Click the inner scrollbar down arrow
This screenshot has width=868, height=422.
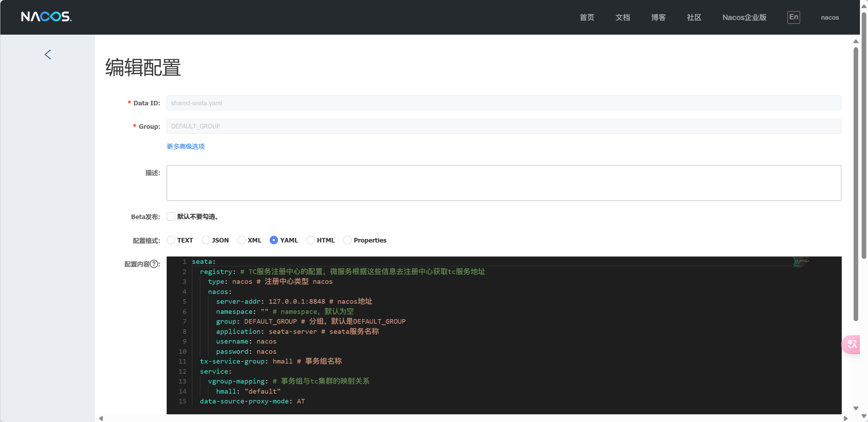pos(856,408)
